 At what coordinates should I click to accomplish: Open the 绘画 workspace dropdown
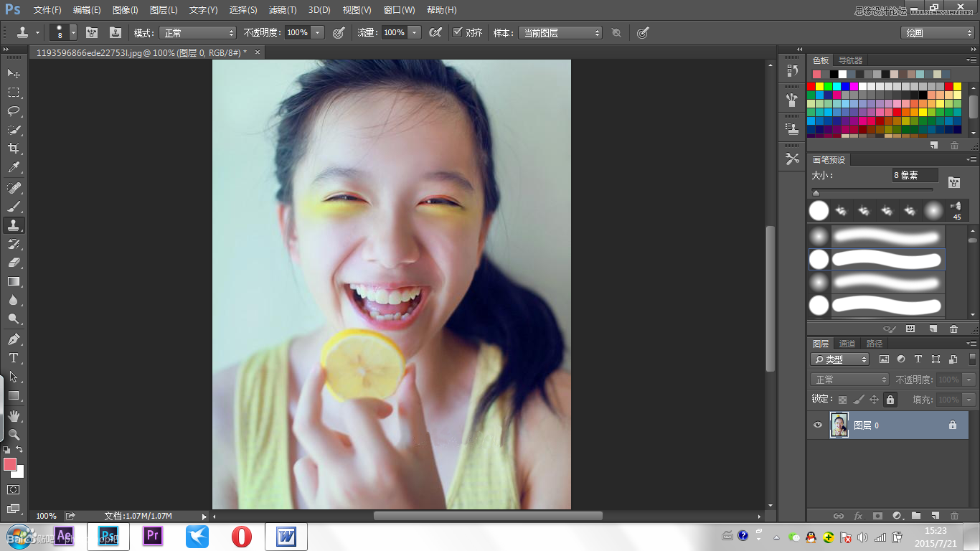[x=937, y=33]
